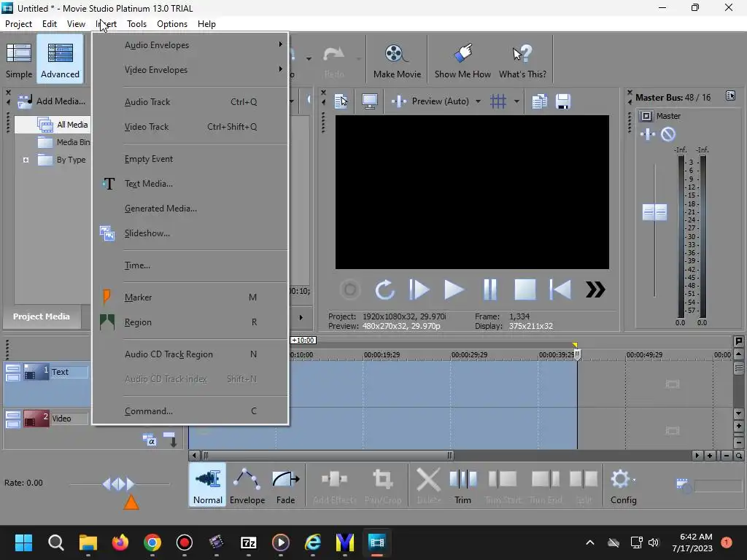Image resolution: width=747 pixels, height=560 pixels.
Task: Click the Play button
Action: [454, 289]
